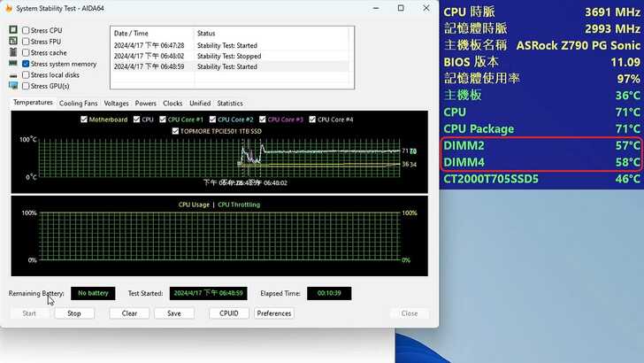Viewport: 644px width, 363px height.
Task: Open Preferences
Action: pos(273,313)
